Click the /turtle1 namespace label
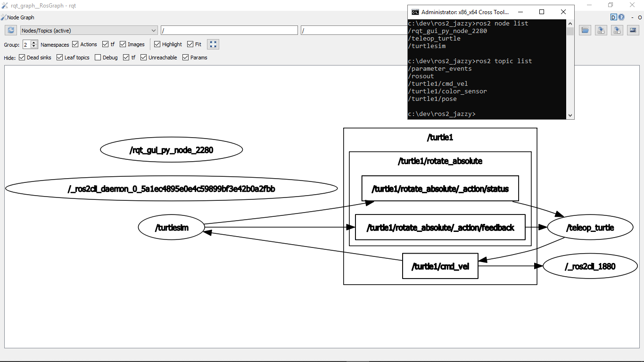This screenshot has width=644, height=362. 440,138
